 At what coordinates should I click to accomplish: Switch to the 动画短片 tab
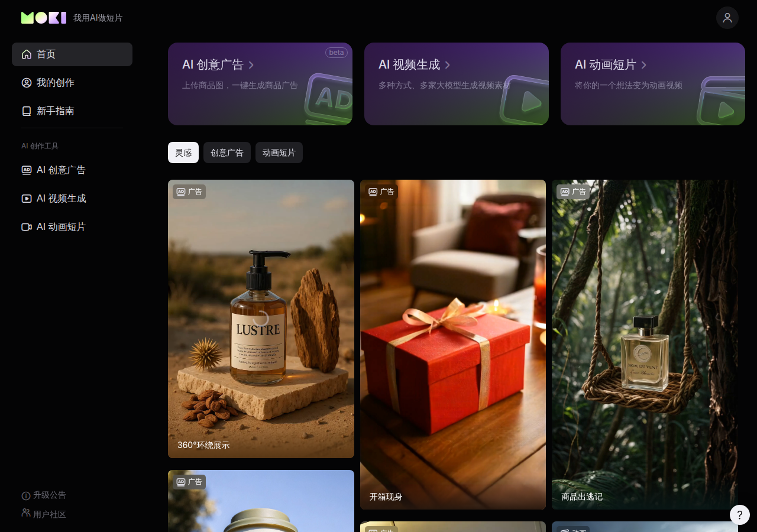pos(279,153)
